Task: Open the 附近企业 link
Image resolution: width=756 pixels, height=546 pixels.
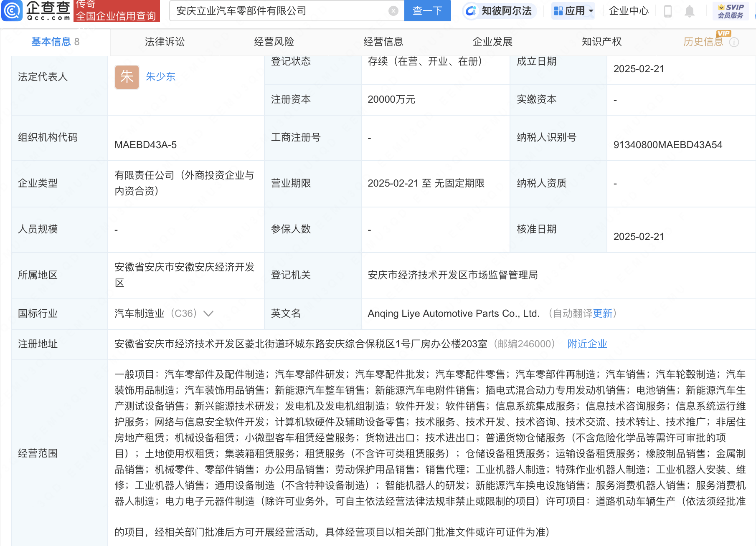Action: pos(587,344)
